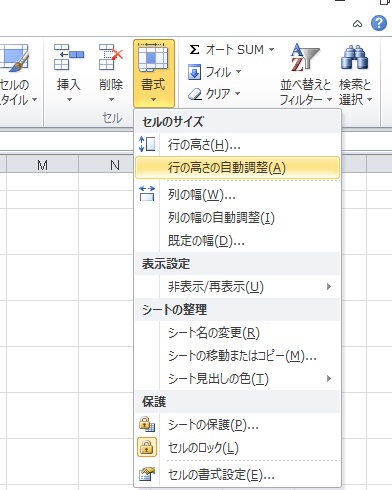Click the Clear (クリア) eraser icon

click(195, 94)
